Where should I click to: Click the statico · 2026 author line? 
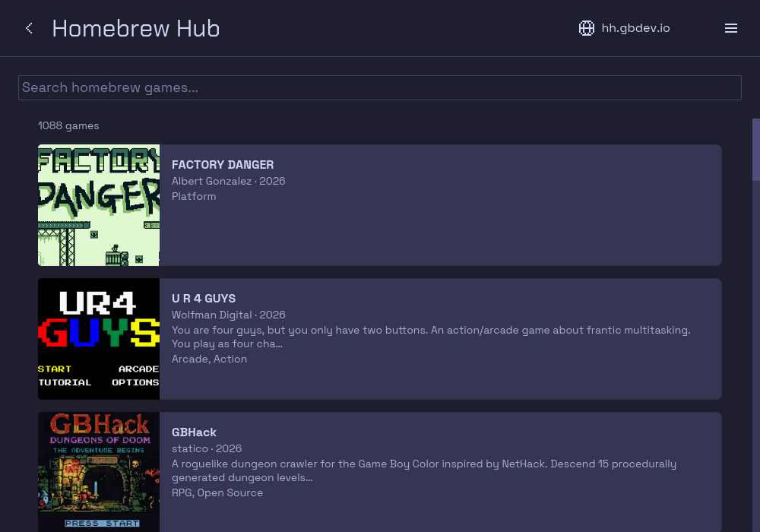click(x=207, y=448)
